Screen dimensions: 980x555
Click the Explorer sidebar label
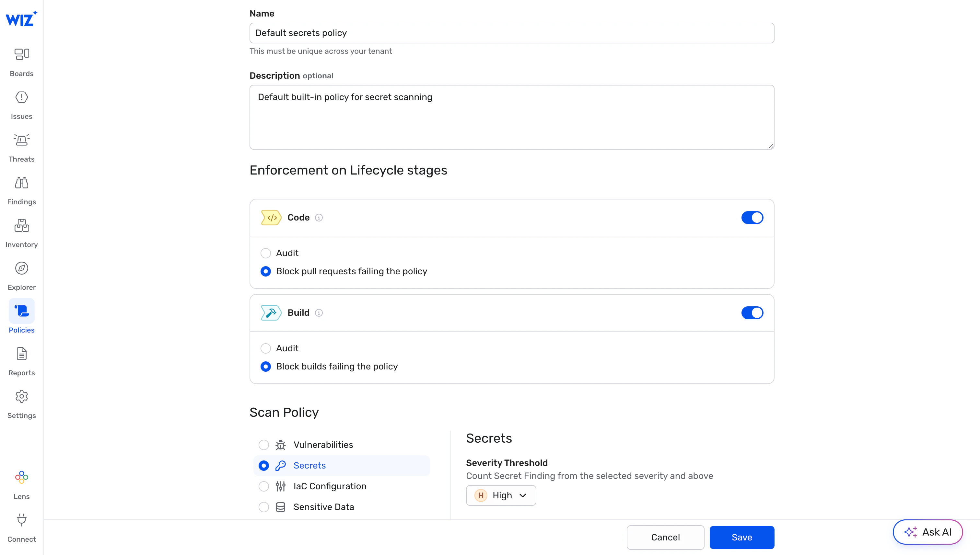21,288
